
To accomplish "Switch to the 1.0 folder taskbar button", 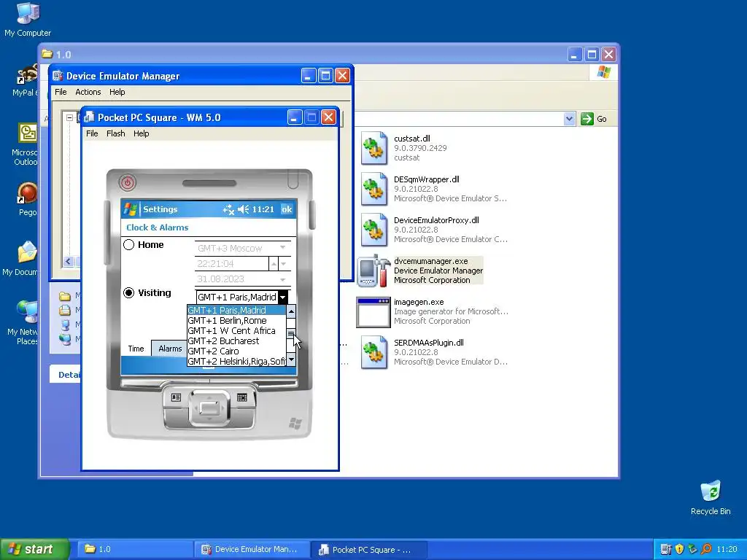I will (x=135, y=549).
